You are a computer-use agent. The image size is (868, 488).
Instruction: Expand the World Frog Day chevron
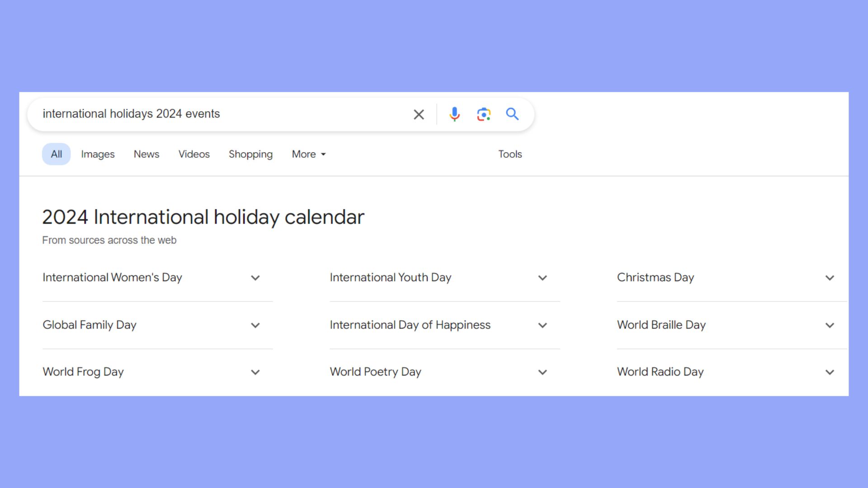[x=255, y=372]
